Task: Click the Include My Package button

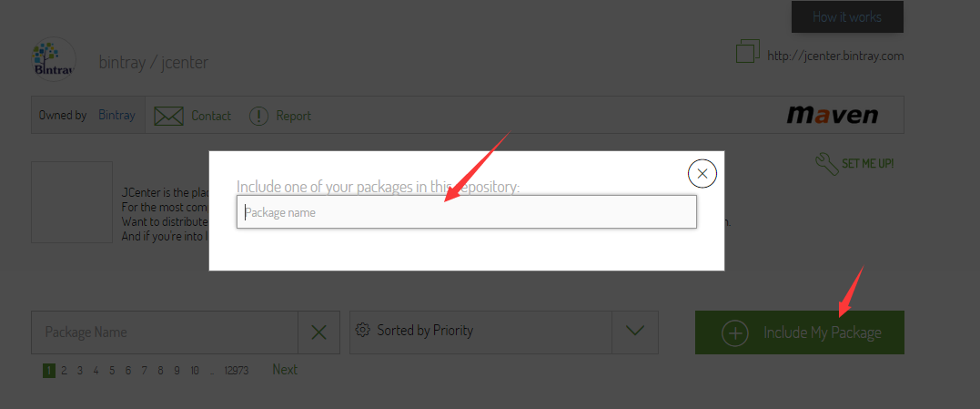Action: coord(799,332)
